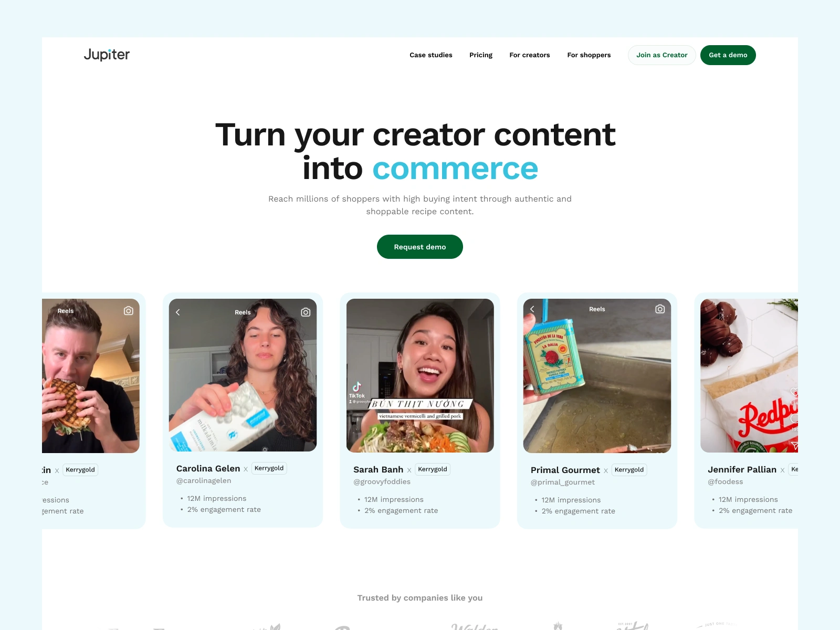Click the Jupiter logo

[107, 55]
